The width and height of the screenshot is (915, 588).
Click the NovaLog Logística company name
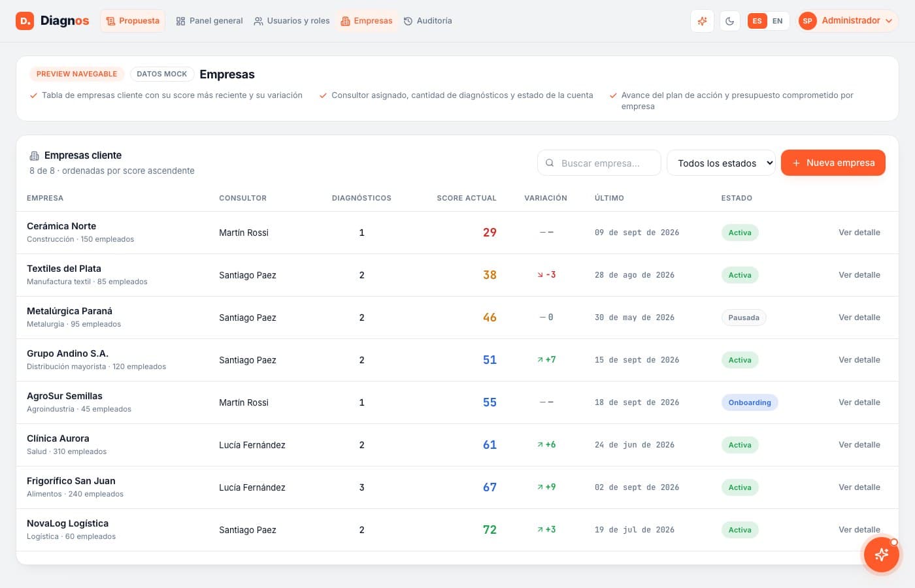click(x=67, y=523)
